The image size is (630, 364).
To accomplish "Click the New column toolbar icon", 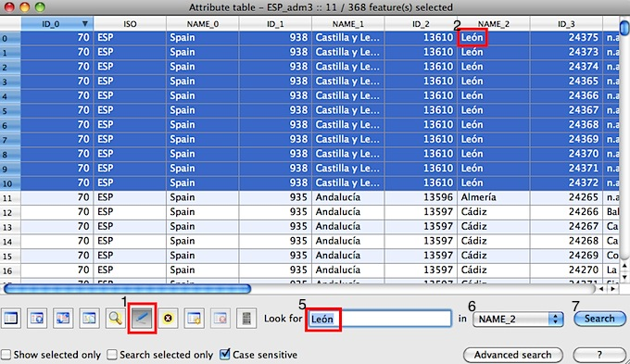I will click(x=194, y=319).
